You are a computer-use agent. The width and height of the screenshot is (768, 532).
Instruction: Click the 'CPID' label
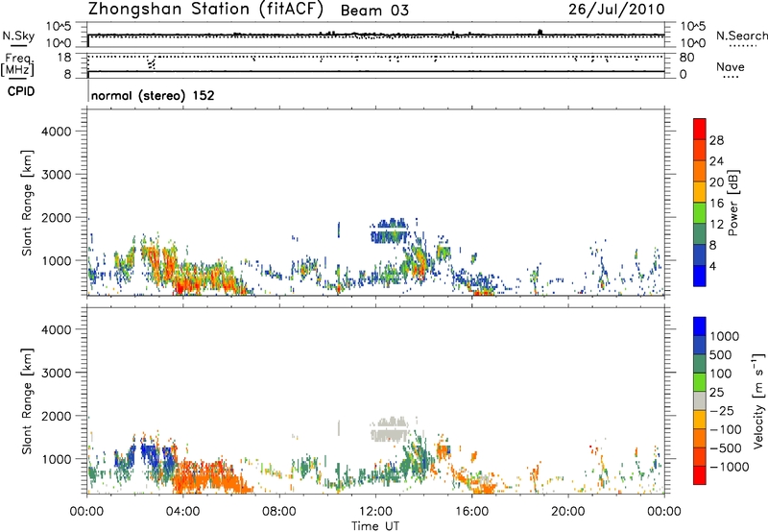tap(21, 91)
